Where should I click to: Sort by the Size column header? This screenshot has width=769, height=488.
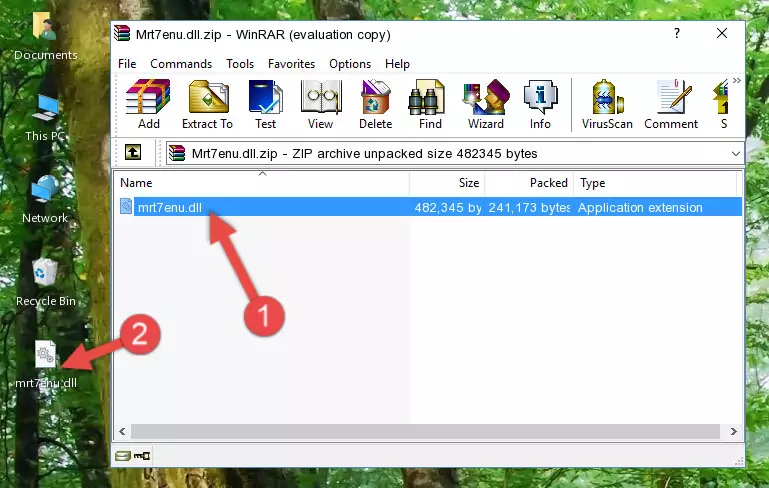point(447,183)
